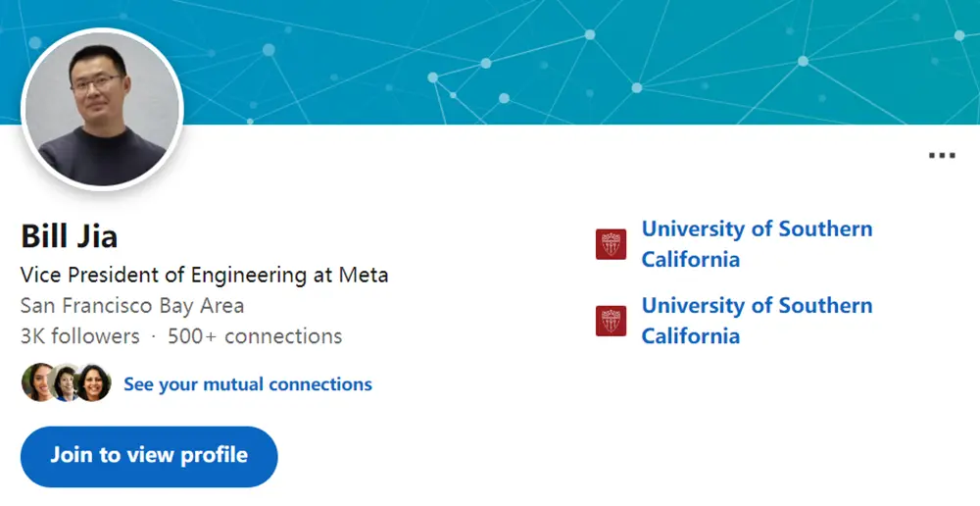Click the San Francisco Bay Area location
980x506 pixels.
pyautogui.click(x=132, y=305)
